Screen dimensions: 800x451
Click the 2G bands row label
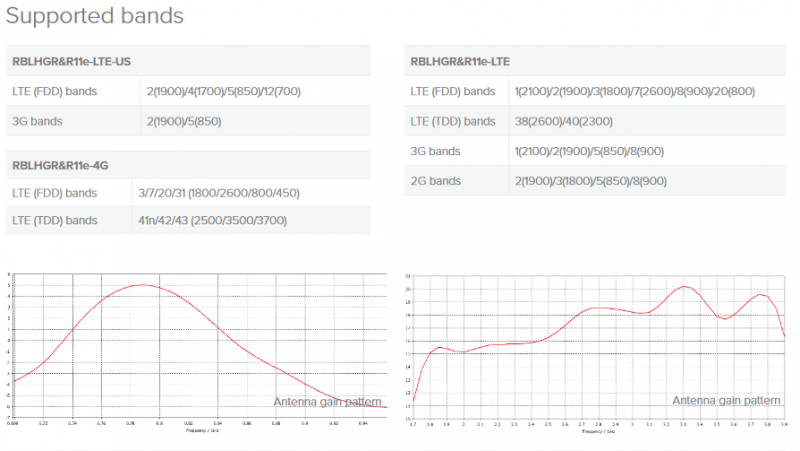coord(436,182)
